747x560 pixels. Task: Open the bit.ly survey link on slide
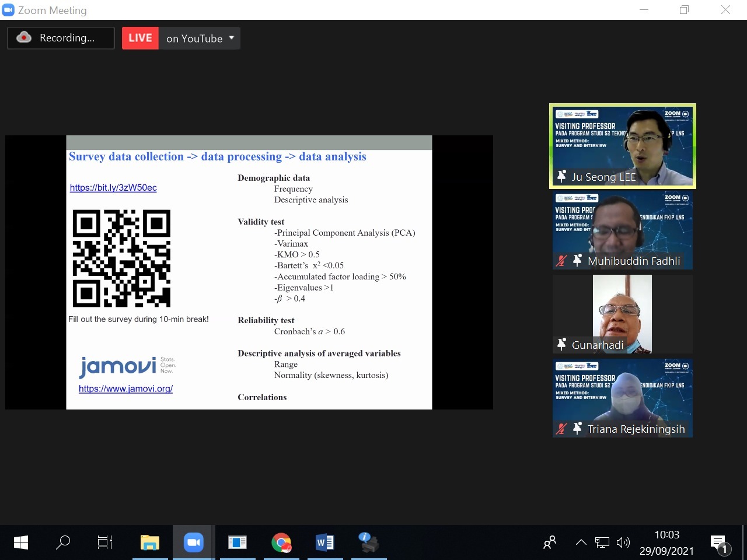point(113,188)
